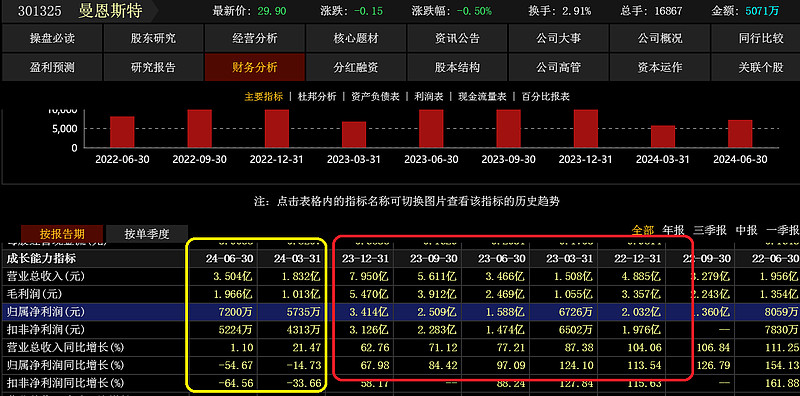This screenshot has width=800, height=396.
Task: Open 盈利预测 tab
Action: 52,67
